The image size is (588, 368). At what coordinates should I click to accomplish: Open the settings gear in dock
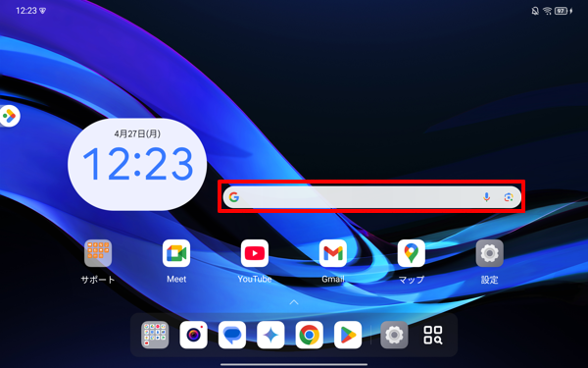click(394, 335)
